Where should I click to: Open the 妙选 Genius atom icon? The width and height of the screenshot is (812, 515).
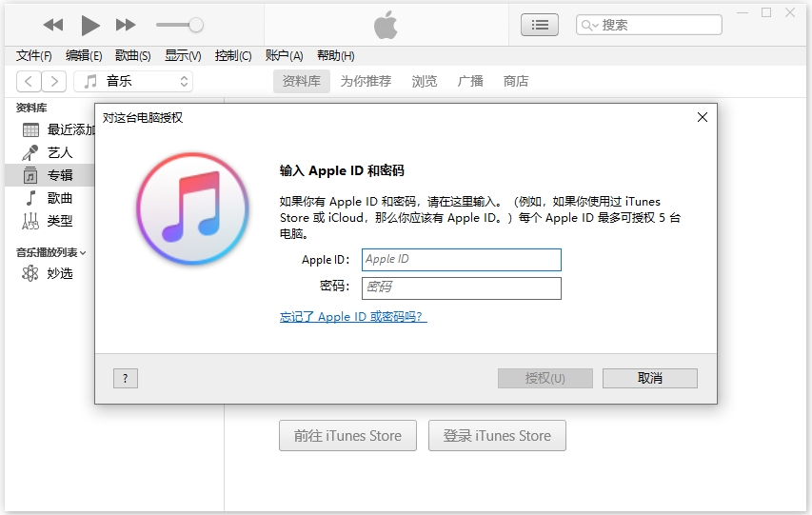(x=30, y=273)
